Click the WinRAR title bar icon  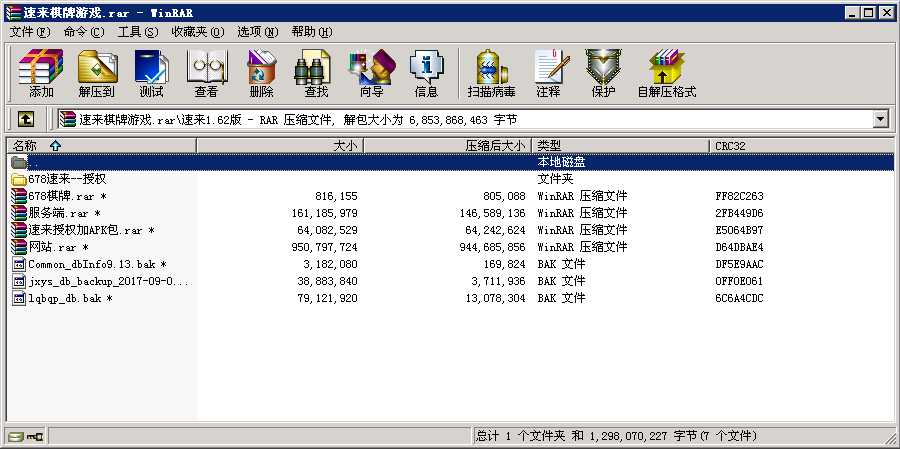click(13, 12)
